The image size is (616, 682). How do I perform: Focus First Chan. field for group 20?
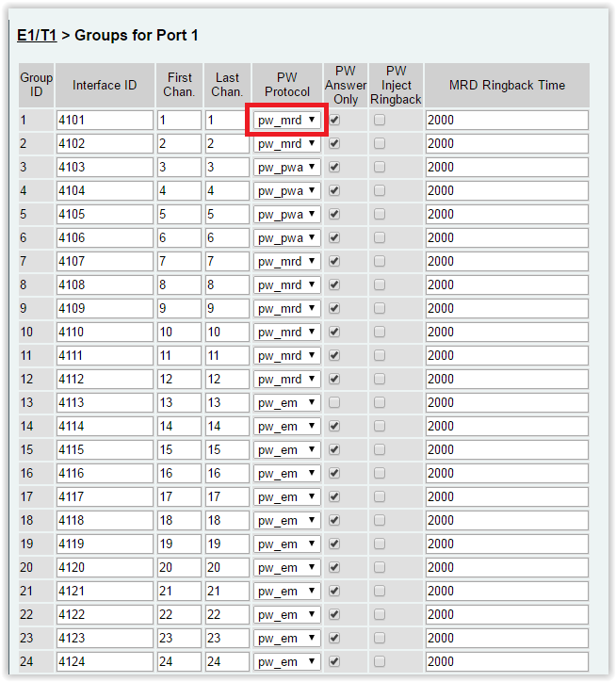click(179, 568)
